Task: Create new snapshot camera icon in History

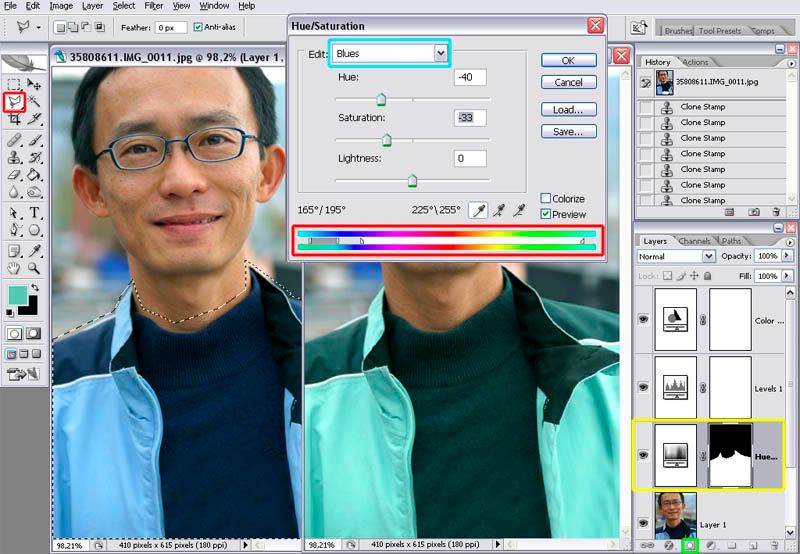Action: (754, 212)
